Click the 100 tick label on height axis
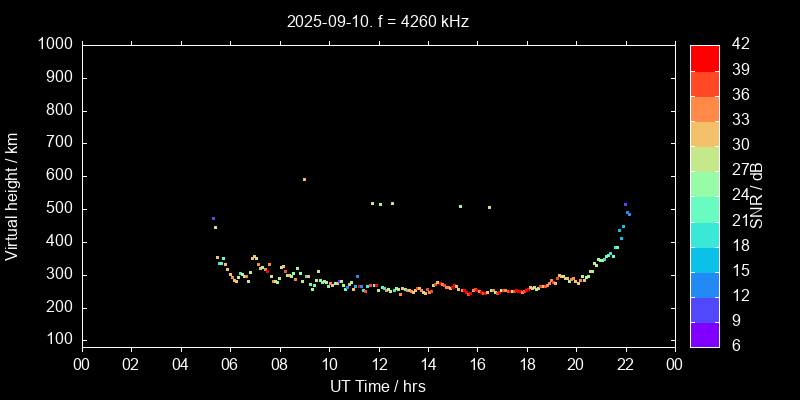800x400 pixels. [60, 340]
